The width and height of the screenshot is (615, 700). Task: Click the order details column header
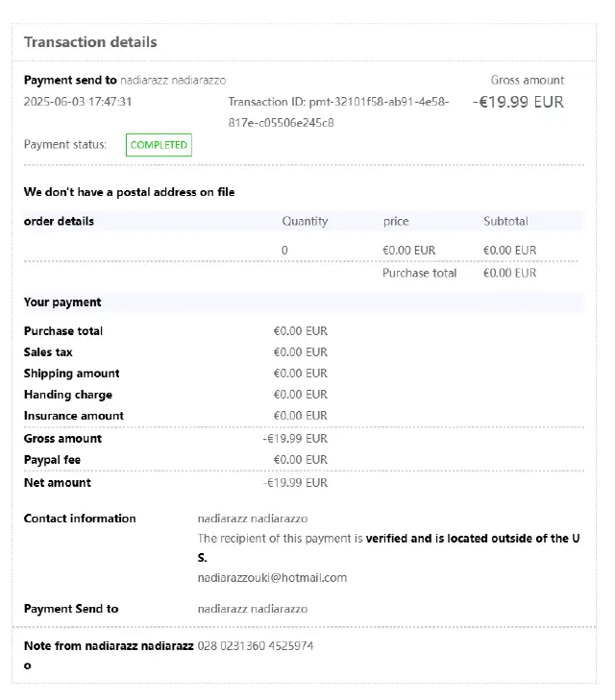click(59, 221)
